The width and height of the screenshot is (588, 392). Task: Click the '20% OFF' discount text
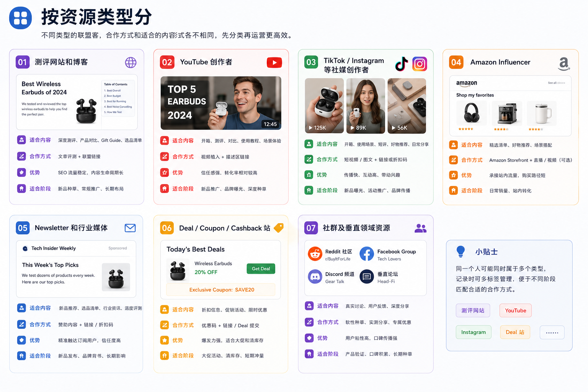pyautogui.click(x=206, y=272)
